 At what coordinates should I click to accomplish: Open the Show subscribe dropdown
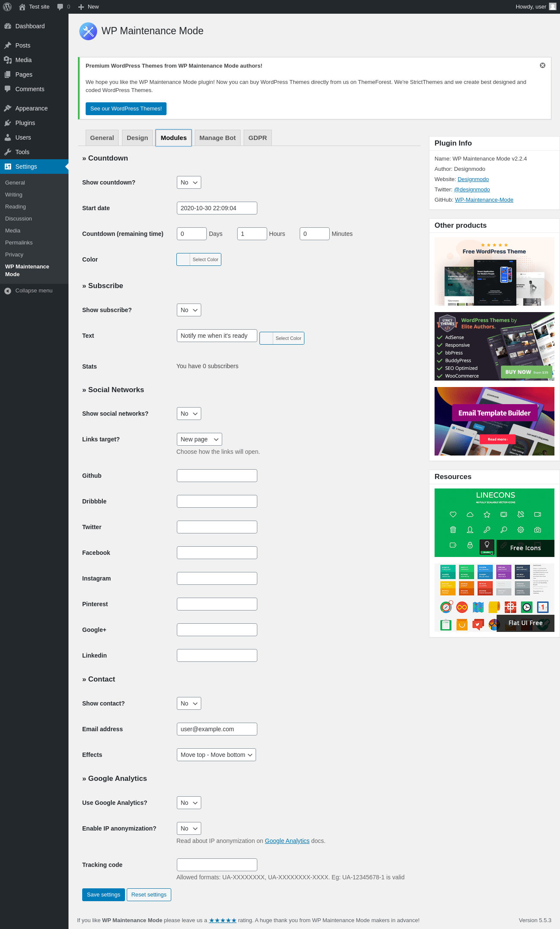[x=189, y=310]
